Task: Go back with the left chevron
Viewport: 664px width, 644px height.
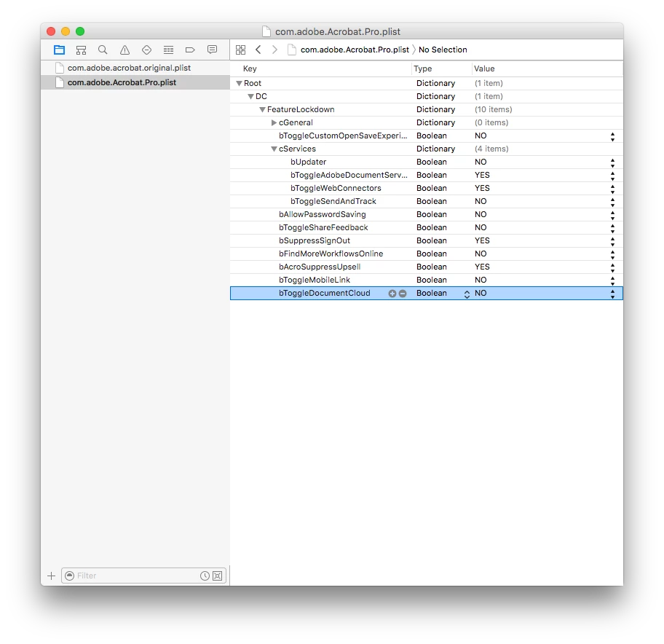Action: coord(258,50)
